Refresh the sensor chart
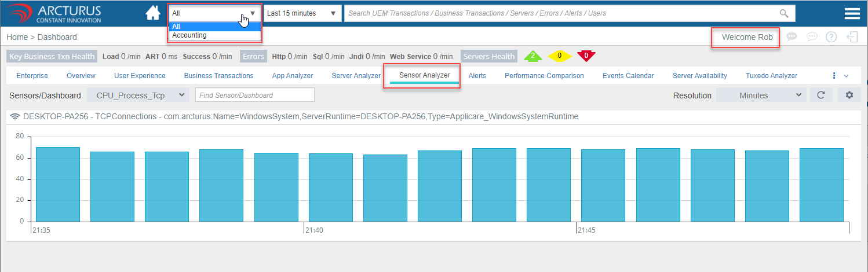 click(820, 95)
